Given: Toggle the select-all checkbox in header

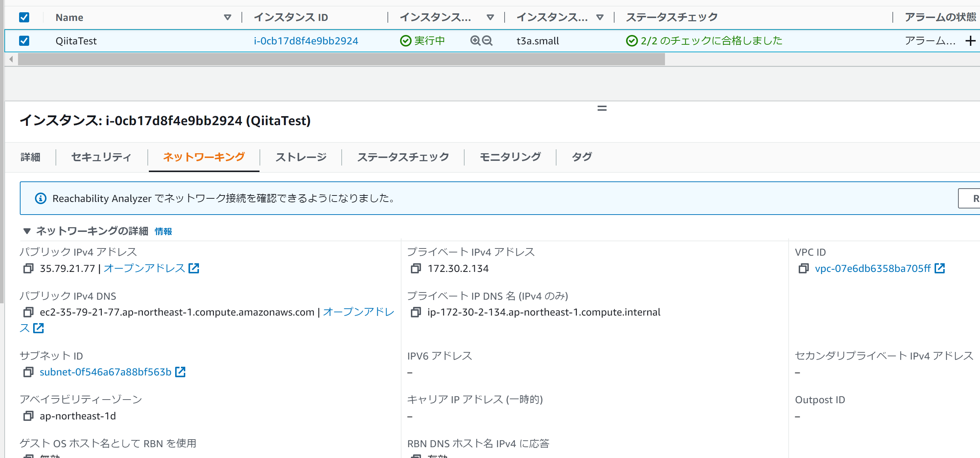Looking at the screenshot, I should click(x=24, y=17).
